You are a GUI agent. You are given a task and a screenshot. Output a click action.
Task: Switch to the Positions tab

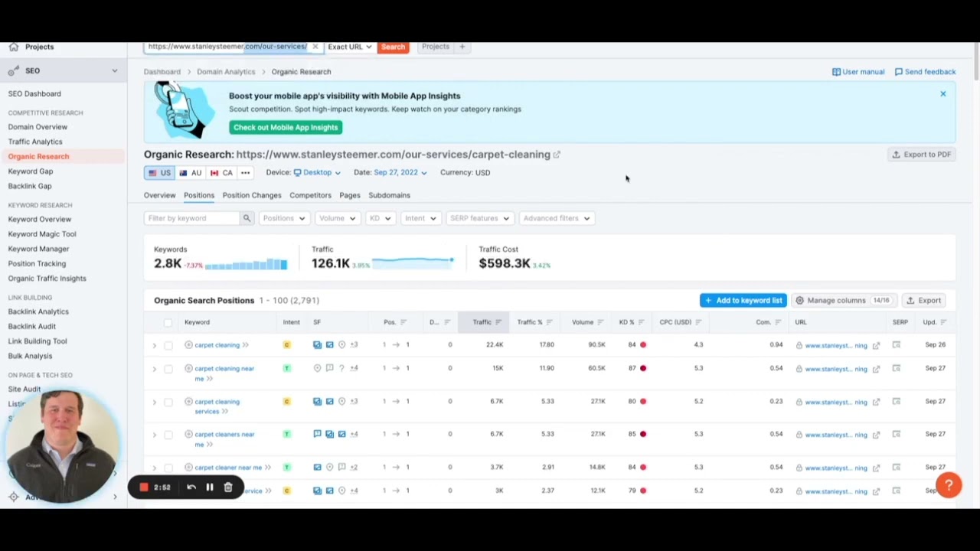[x=199, y=195]
